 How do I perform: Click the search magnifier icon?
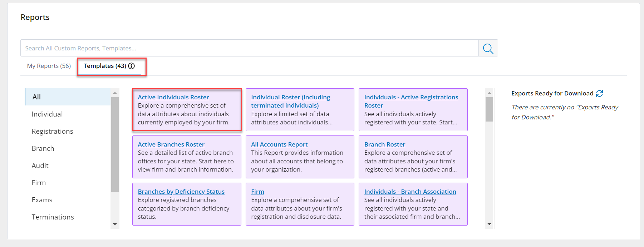tap(488, 48)
